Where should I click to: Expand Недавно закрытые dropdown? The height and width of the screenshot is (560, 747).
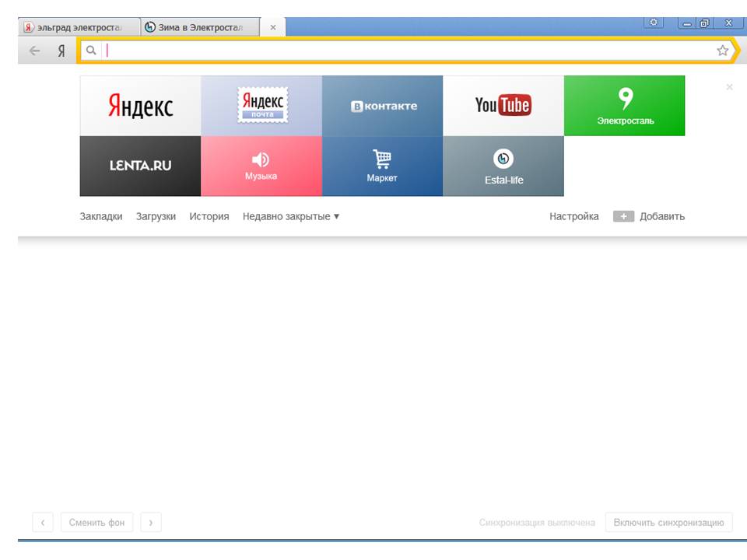[x=291, y=216]
